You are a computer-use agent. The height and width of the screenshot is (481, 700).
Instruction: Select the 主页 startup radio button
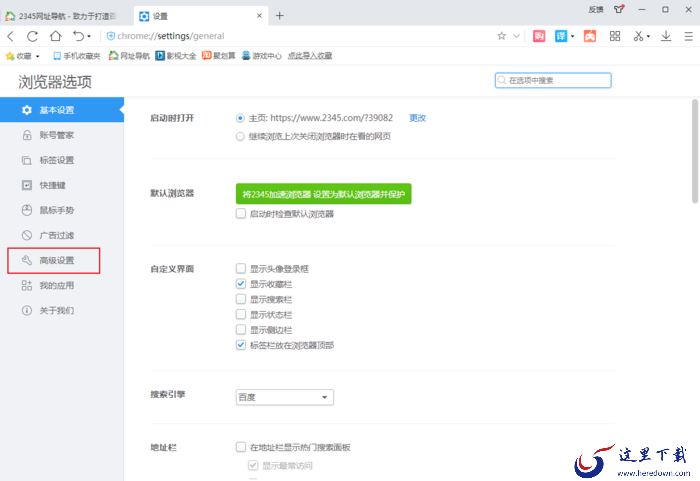click(240, 118)
